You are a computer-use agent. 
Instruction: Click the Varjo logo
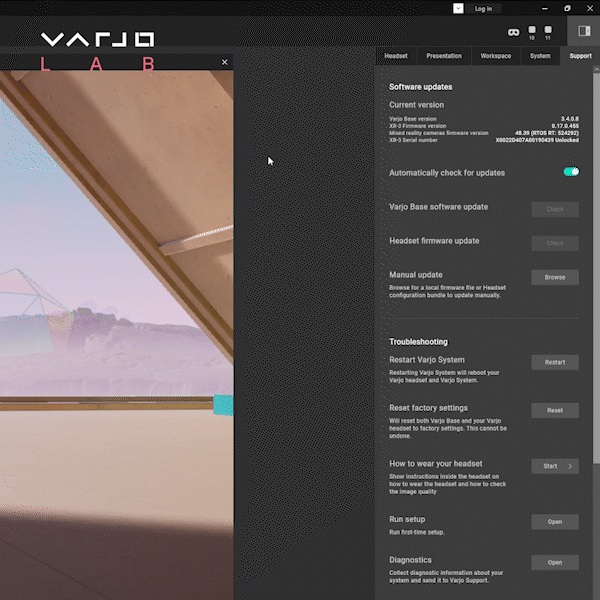click(97, 40)
